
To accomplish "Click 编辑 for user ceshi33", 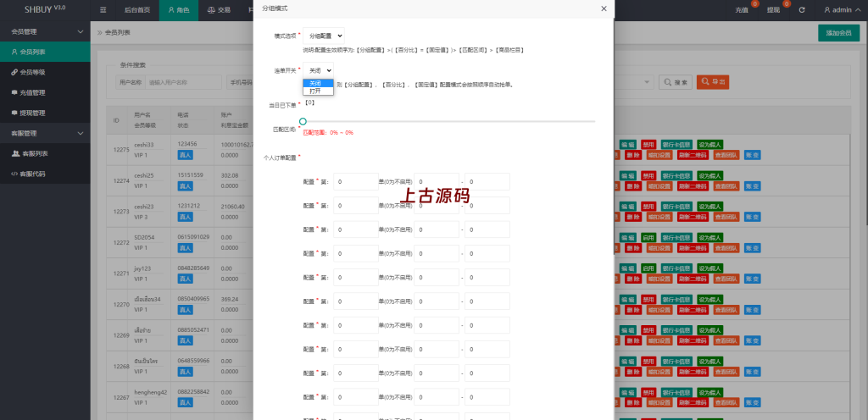I will coord(628,145).
